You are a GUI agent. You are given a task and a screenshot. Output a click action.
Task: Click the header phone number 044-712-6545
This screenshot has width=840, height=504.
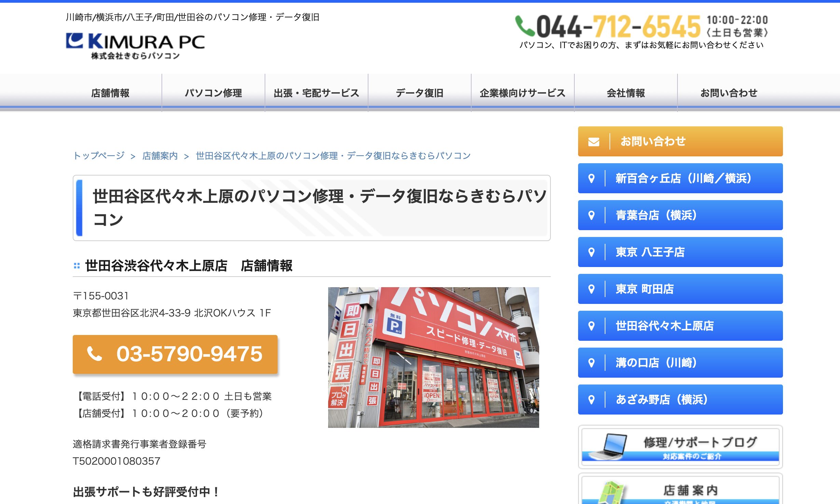point(618,26)
